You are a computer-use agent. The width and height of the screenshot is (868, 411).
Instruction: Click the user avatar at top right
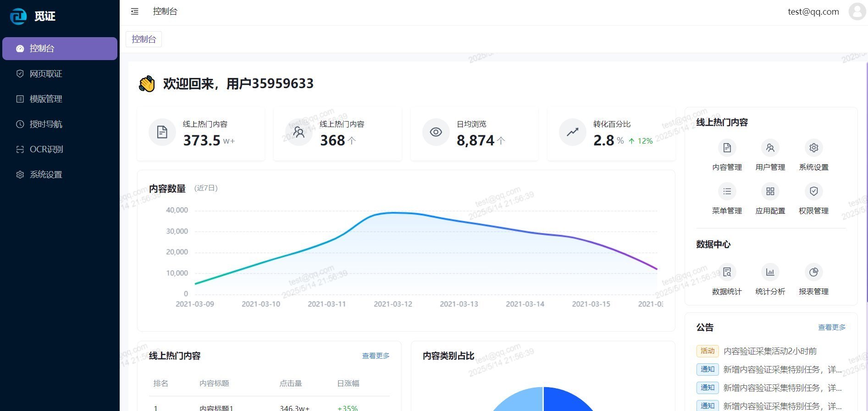[x=857, y=11]
